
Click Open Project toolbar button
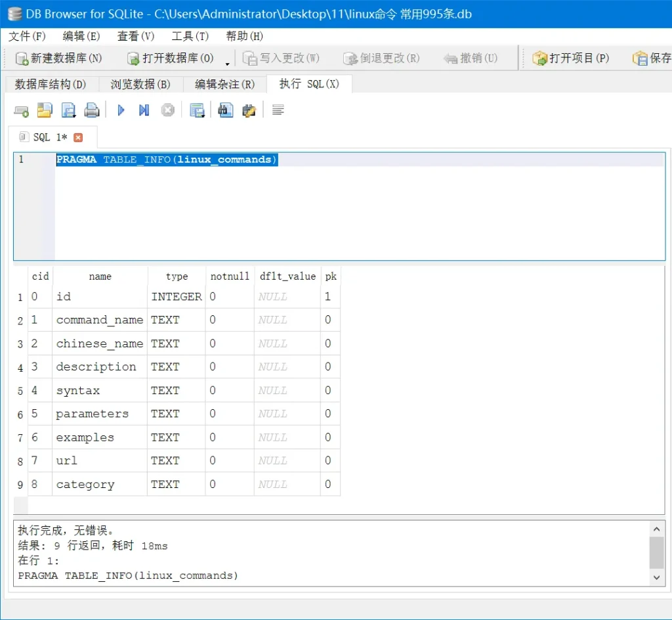[571, 58]
